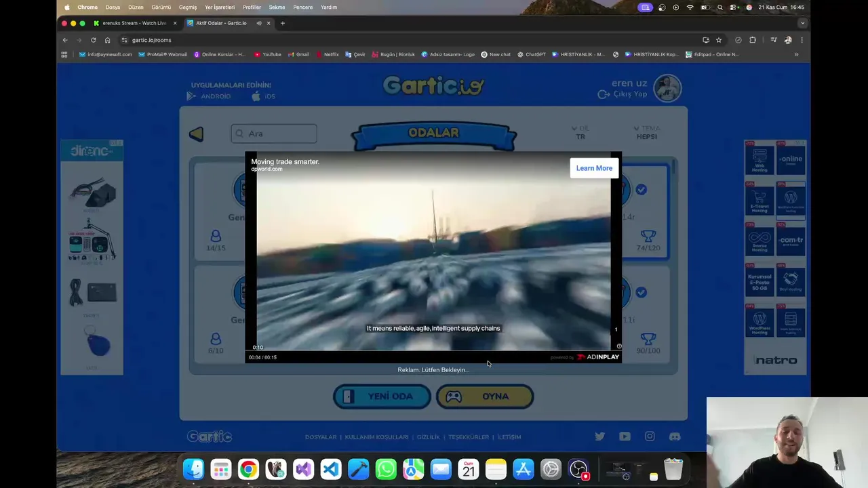Image resolution: width=868 pixels, height=488 pixels.
Task: Click the direnc logo in left ad
Action: [91, 150]
